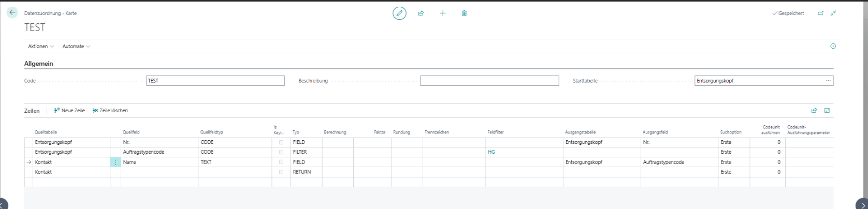
Task: Click the Quellfeldtyp column header
Action: point(212,132)
